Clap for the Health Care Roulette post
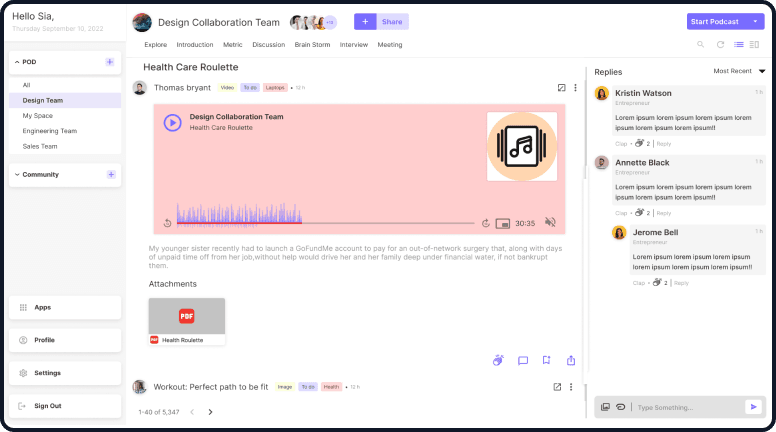This screenshot has height=432, width=776. point(498,361)
